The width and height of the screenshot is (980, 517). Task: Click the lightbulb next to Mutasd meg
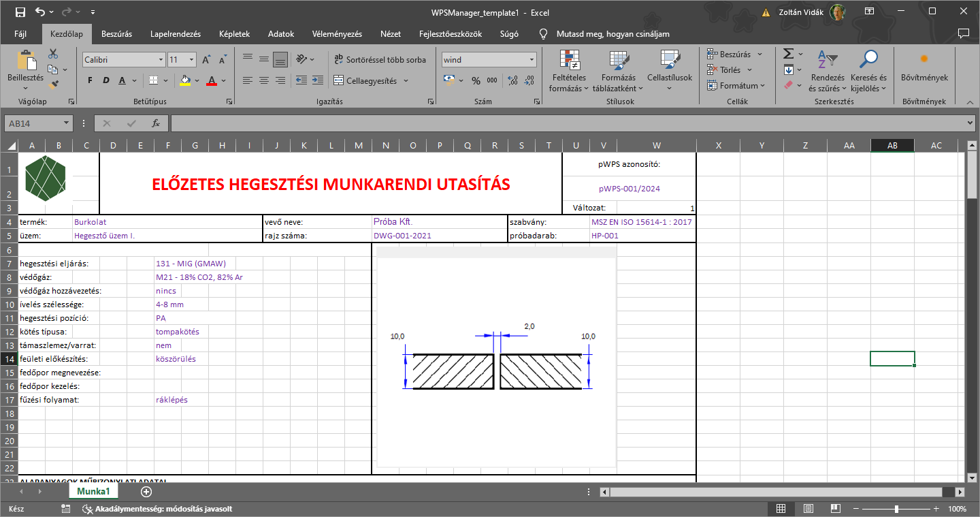pyautogui.click(x=543, y=34)
